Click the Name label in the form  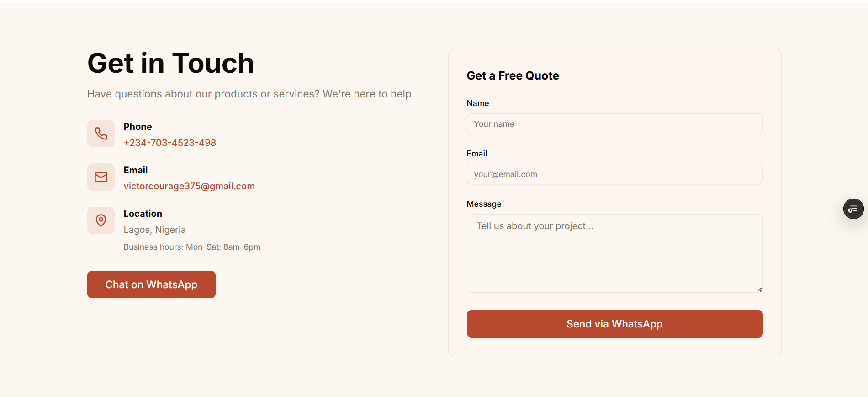477,103
